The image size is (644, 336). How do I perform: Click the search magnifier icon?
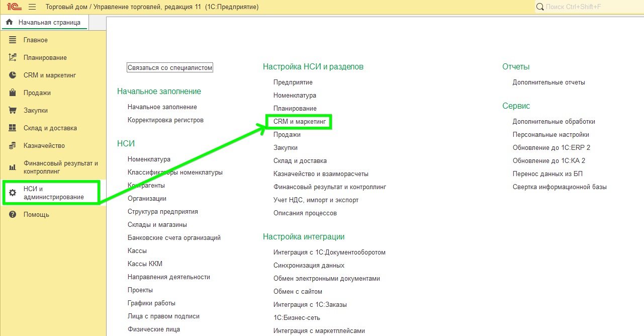point(540,7)
